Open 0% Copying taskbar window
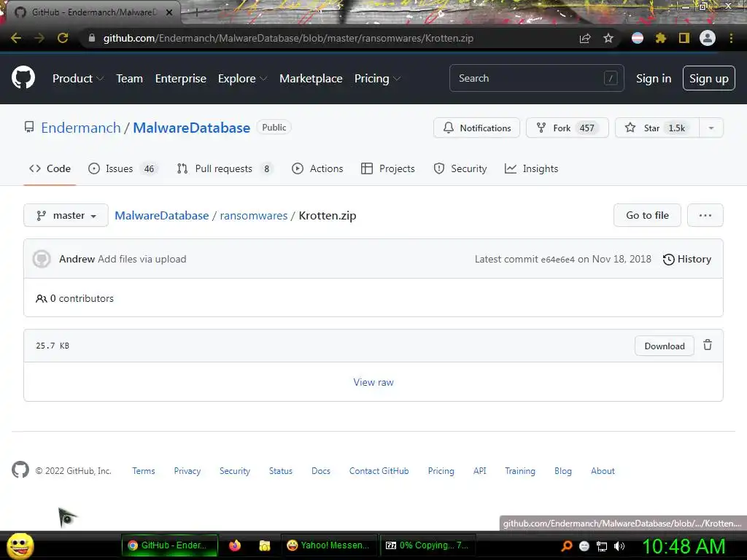Viewport: 747px width, 560px height. coord(427,545)
